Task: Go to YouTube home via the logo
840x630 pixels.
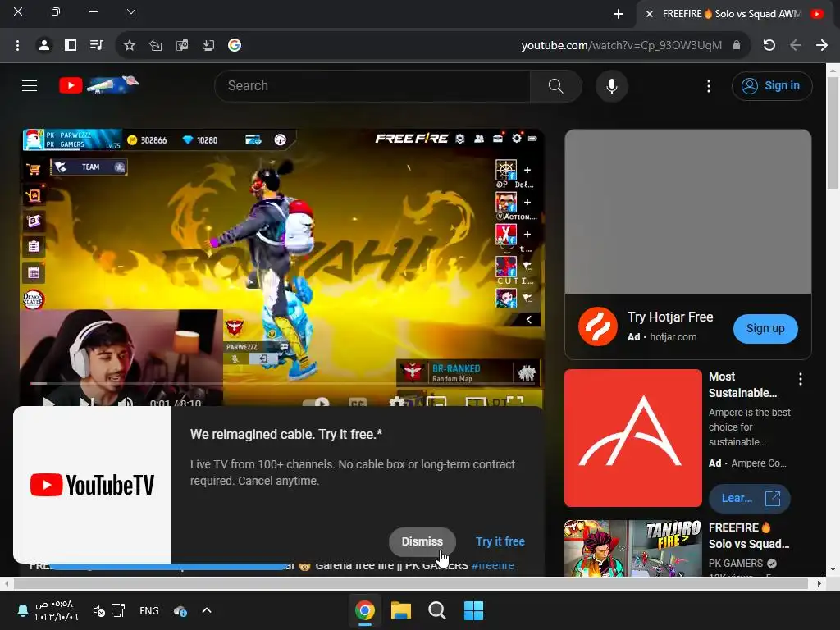Action: (x=99, y=84)
